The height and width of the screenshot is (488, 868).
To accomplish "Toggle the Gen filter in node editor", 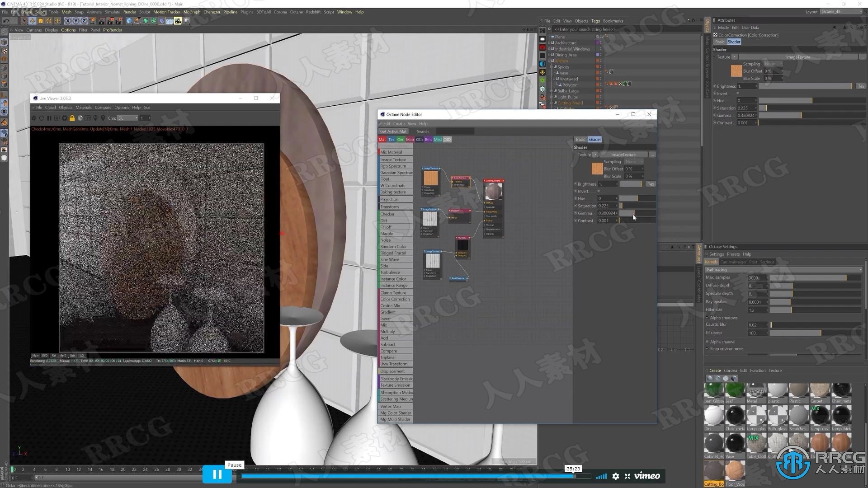I will click(x=401, y=140).
